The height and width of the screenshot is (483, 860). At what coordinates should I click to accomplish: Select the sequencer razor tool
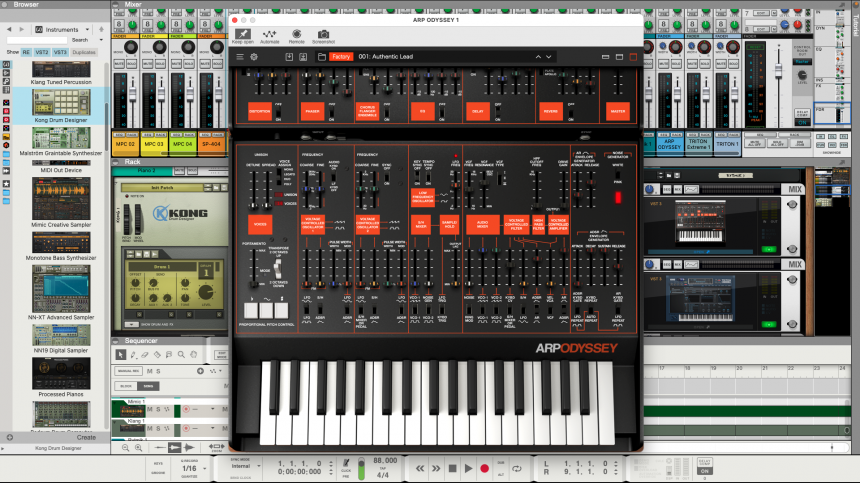pyautogui.click(x=157, y=355)
